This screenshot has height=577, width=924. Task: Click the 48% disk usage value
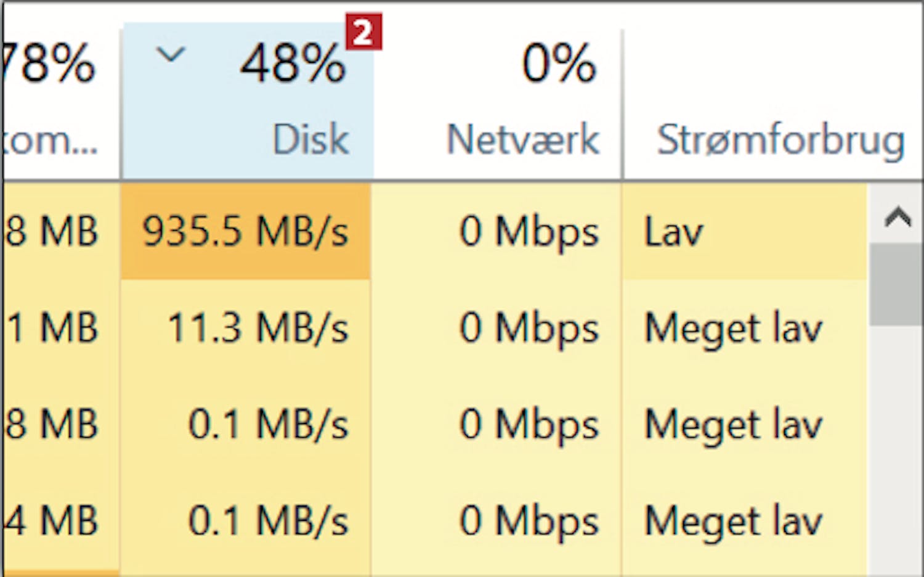[x=293, y=63]
